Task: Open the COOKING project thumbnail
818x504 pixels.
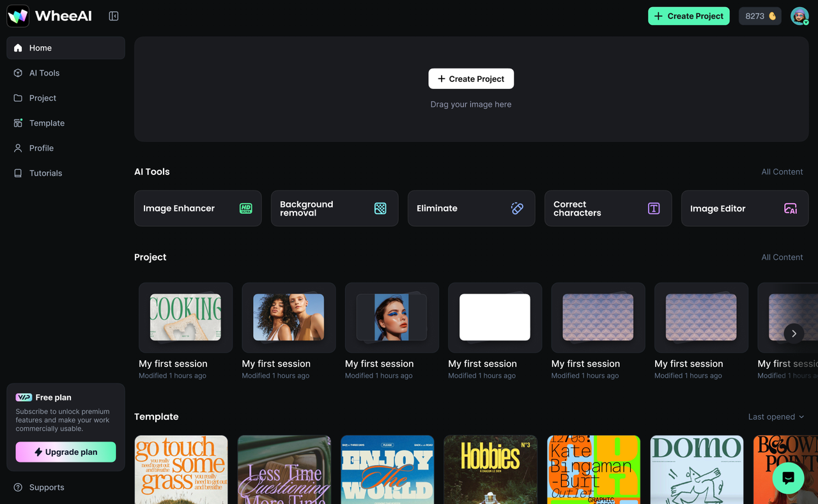Action: [185, 317]
